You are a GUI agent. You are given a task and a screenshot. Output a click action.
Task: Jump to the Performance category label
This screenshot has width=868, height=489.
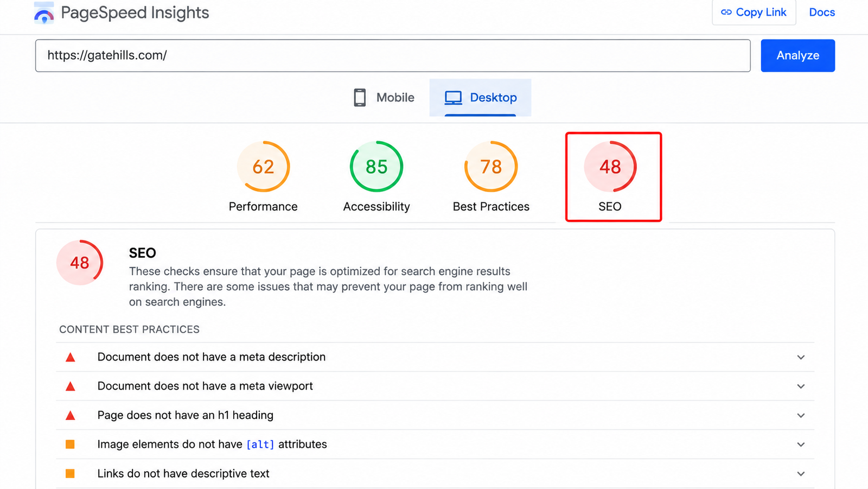(263, 207)
